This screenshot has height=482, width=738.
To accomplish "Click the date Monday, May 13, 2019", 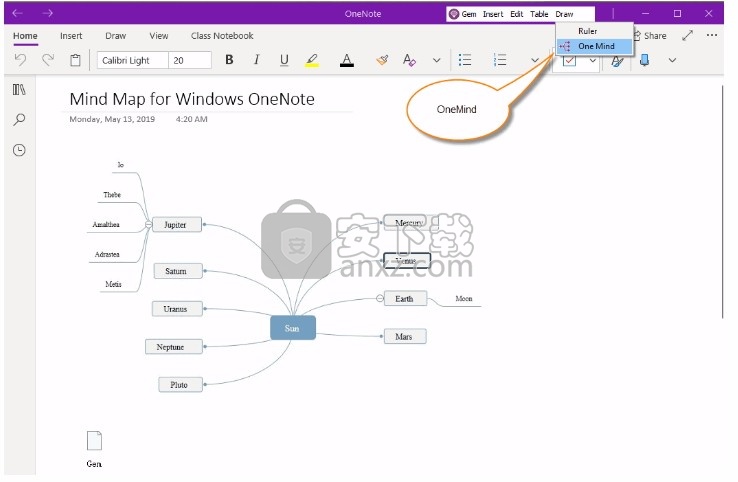I will pyautogui.click(x=112, y=119).
